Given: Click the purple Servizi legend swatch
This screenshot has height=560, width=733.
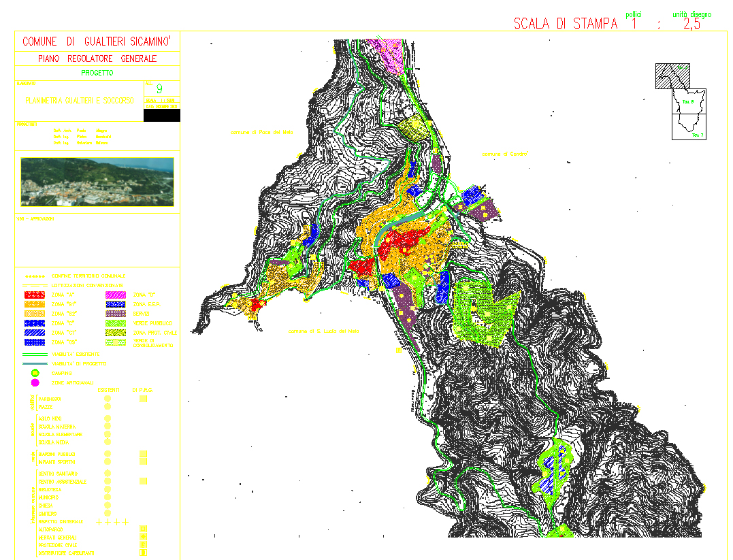Looking at the screenshot, I should pos(116,313).
